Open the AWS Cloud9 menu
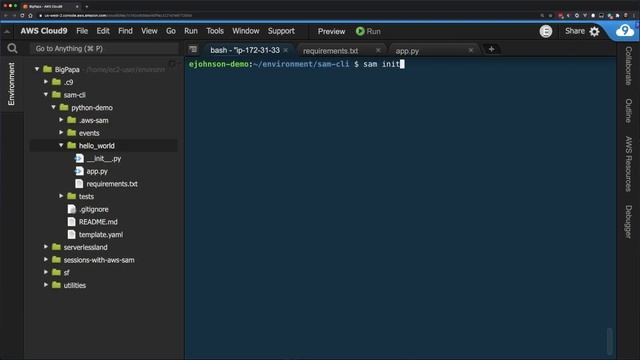Viewport: 640px width, 360px height. click(x=44, y=31)
